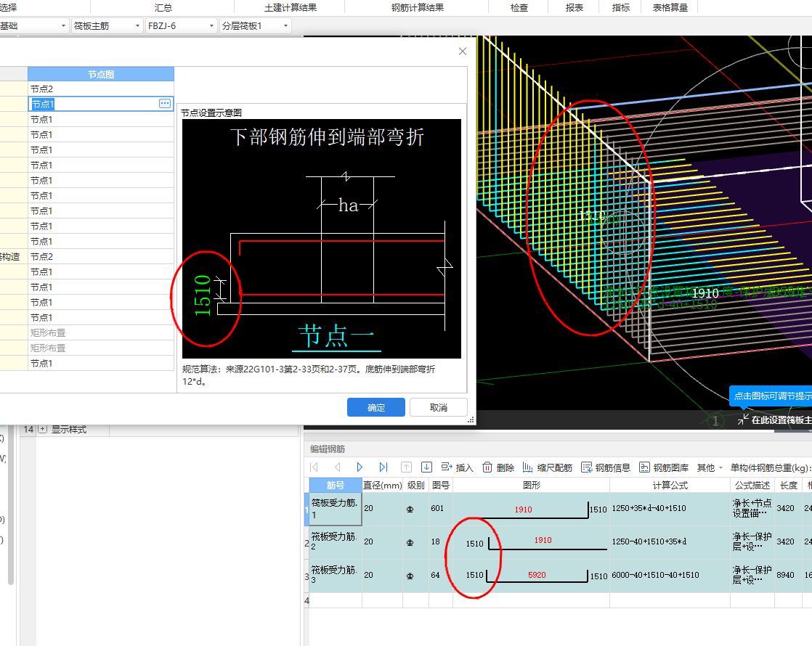Open 钢筋图库 rebar library
The width and height of the screenshot is (812, 646).
664,467
